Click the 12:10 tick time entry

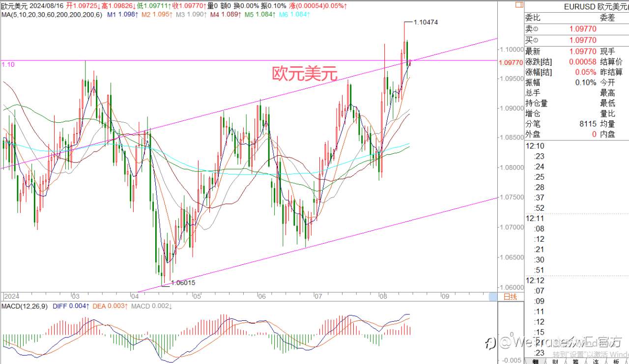[535, 146]
